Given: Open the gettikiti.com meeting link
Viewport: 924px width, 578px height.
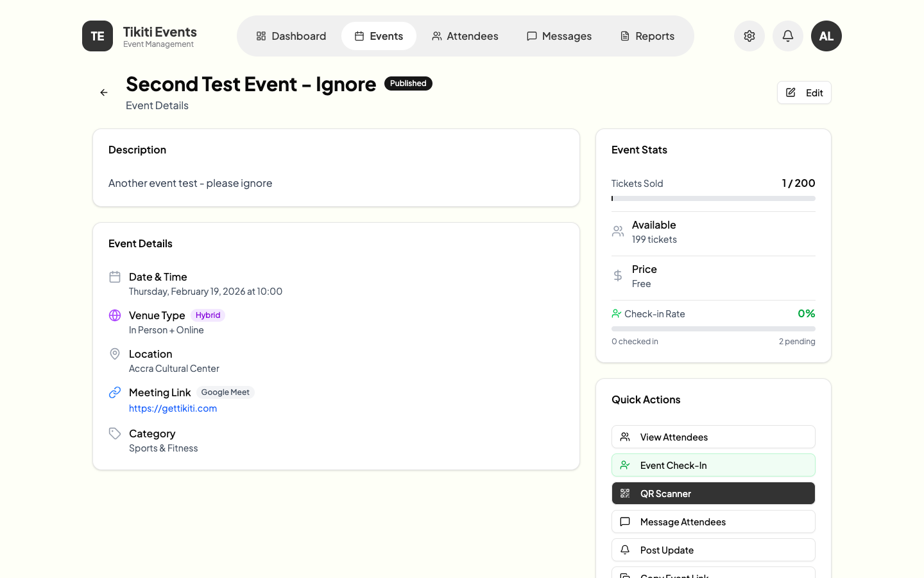Looking at the screenshot, I should coord(173,408).
